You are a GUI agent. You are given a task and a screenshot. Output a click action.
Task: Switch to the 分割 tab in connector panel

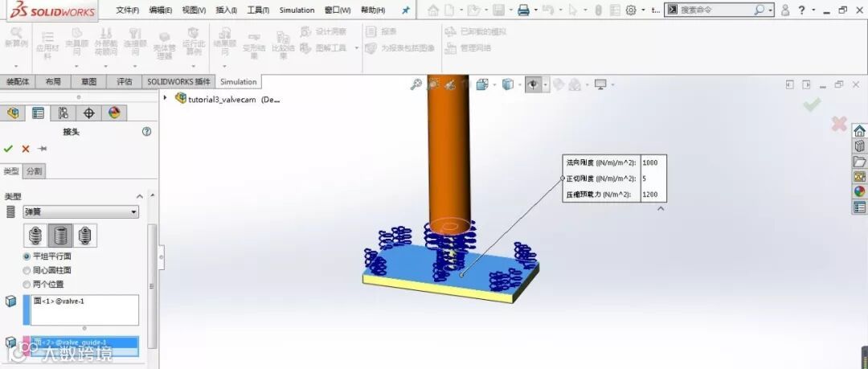click(x=34, y=171)
